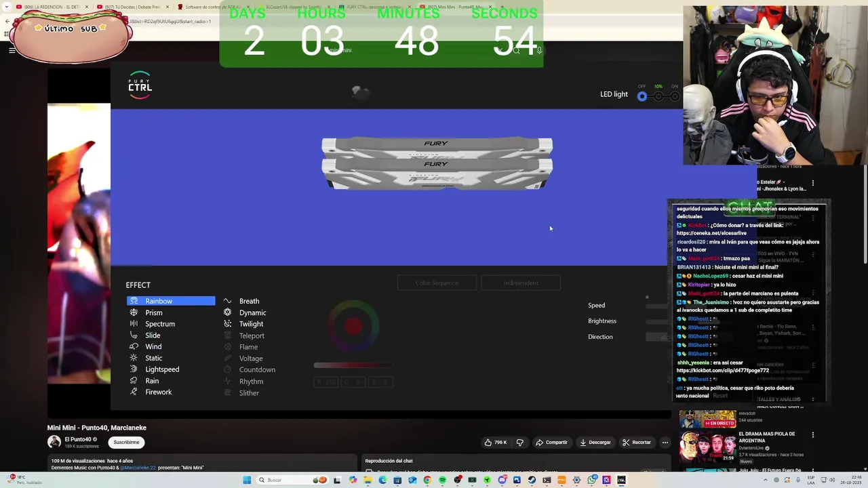The width and height of the screenshot is (868, 488).
Task: Open the El Punto40 channel name
Action: coord(79,439)
